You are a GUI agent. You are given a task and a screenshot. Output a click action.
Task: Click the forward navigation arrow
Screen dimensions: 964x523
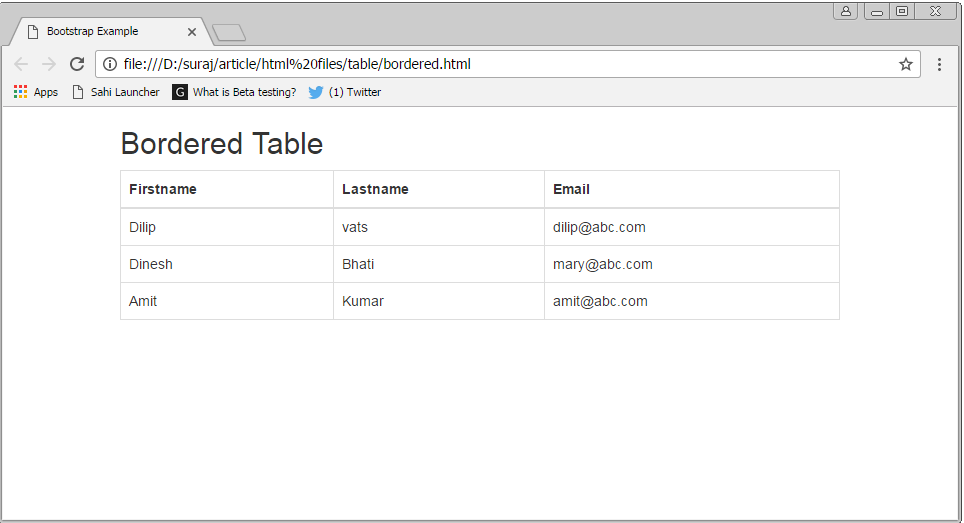(48, 64)
